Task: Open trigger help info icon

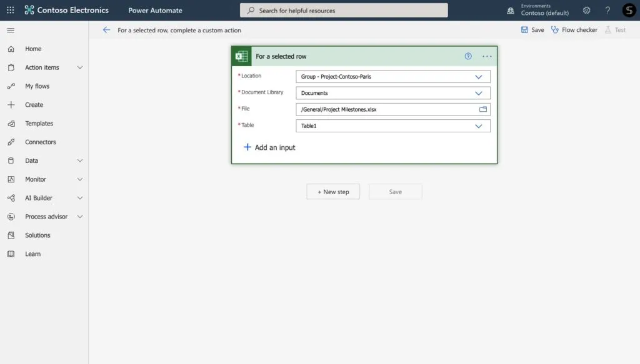Action: (x=468, y=56)
